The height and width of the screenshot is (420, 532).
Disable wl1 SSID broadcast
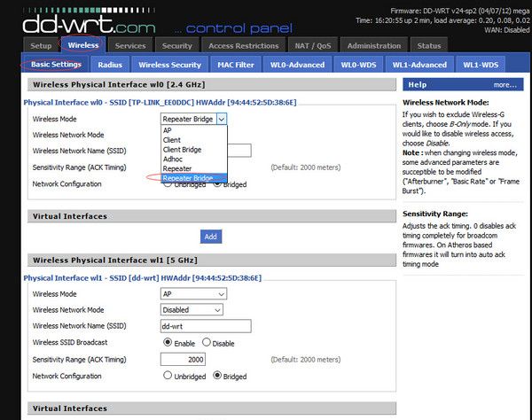(207, 342)
